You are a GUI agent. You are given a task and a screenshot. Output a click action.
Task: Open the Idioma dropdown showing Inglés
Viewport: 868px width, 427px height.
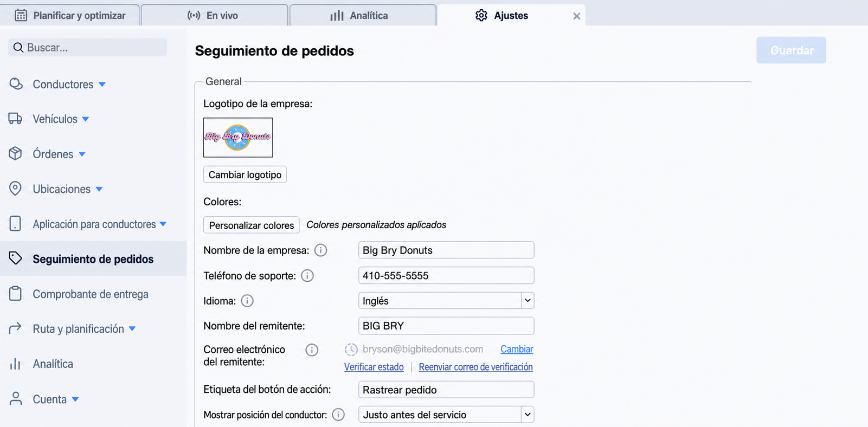pos(446,301)
